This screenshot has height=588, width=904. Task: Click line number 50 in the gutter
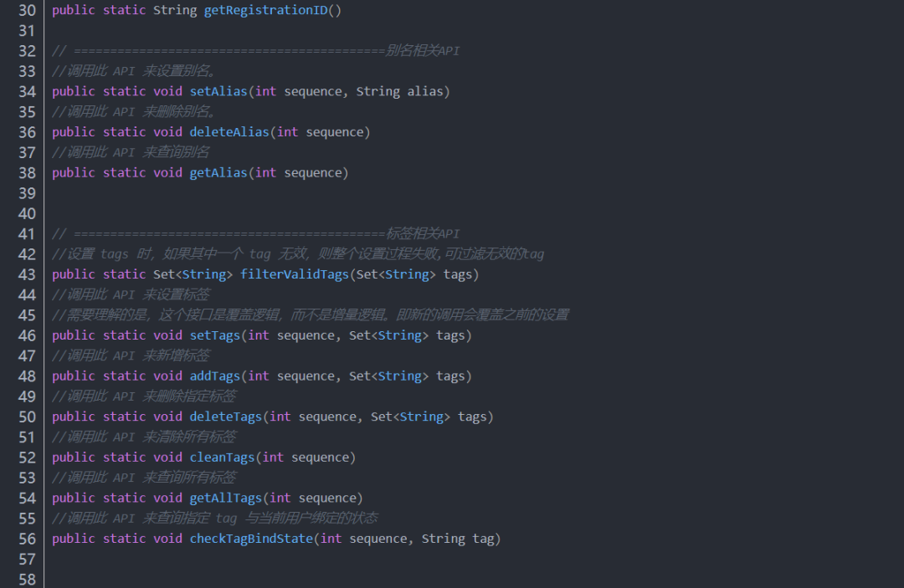click(27, 417)
